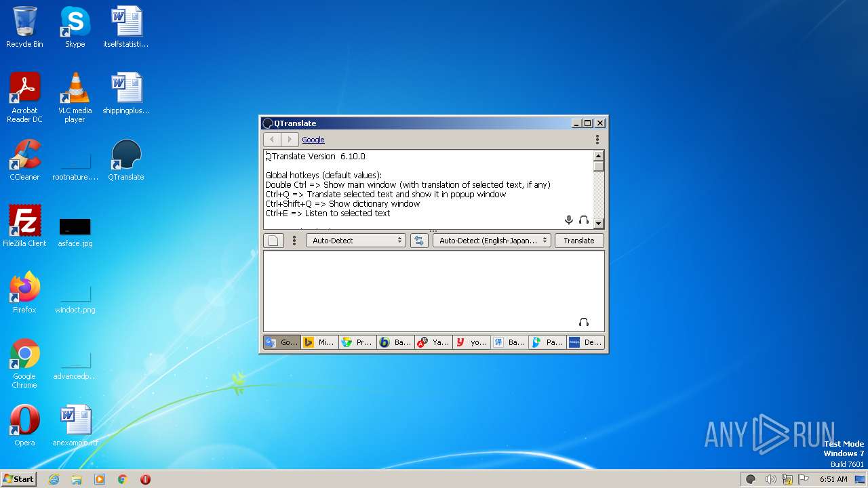
Task: Click the pane splitter handle dots
Action: [433, 231]
